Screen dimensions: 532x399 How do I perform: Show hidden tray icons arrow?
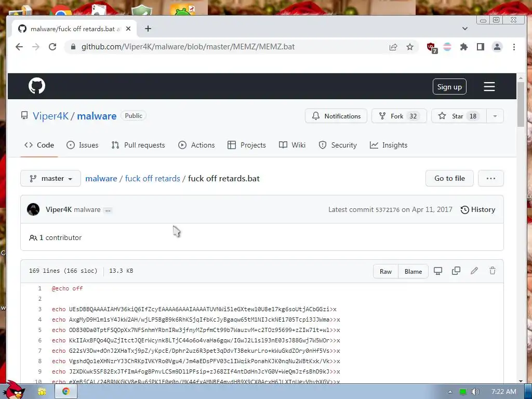(x=450, y=392)
